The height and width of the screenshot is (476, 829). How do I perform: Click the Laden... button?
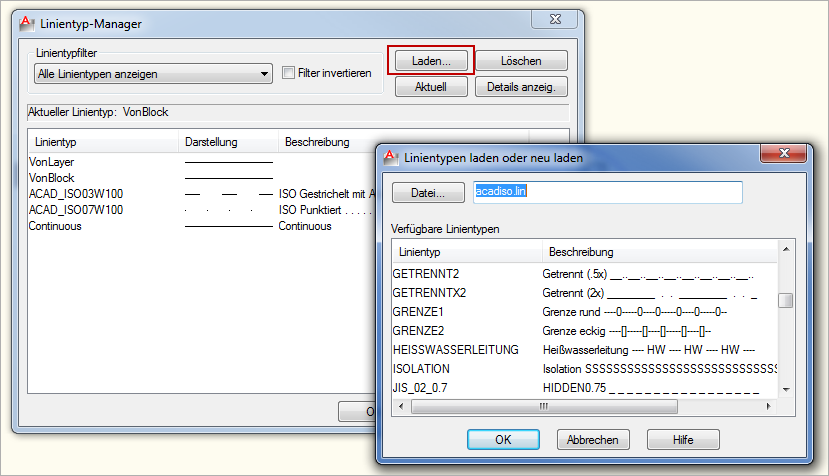pos(429,61)
